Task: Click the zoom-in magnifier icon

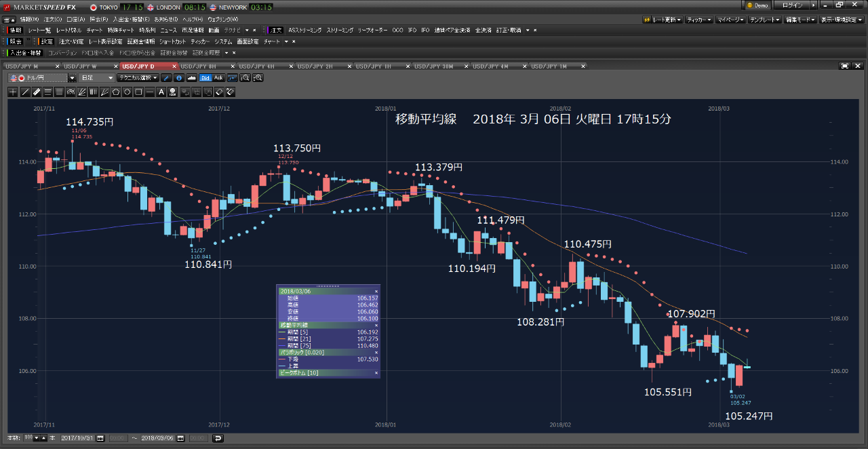Action: pyautogui.click(x=258, y=78)
